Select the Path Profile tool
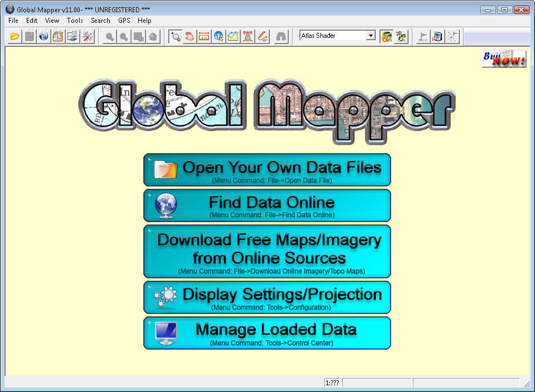This screenshot has height=392, width=535. coord(233,37)
